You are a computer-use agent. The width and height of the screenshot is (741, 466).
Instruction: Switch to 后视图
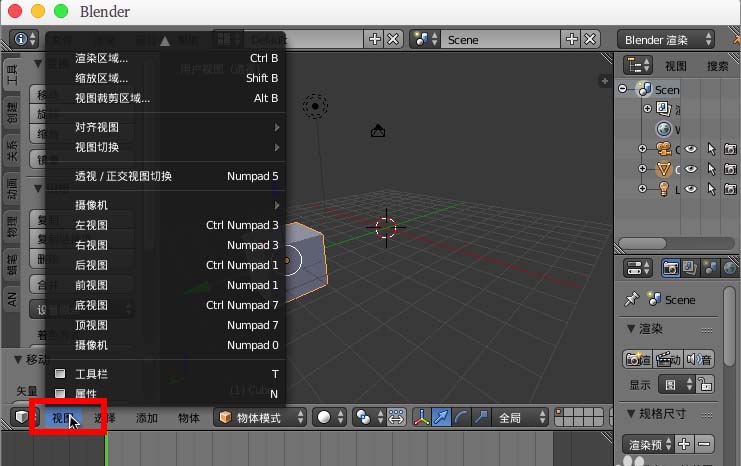166,265
